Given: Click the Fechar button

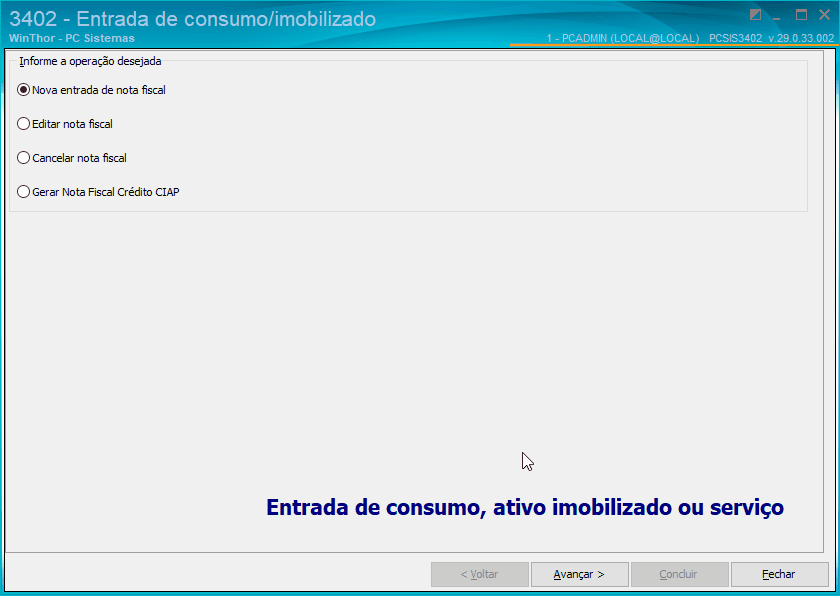Looking at the screenshot, I should pyautogui.click(x=779, y=574).
